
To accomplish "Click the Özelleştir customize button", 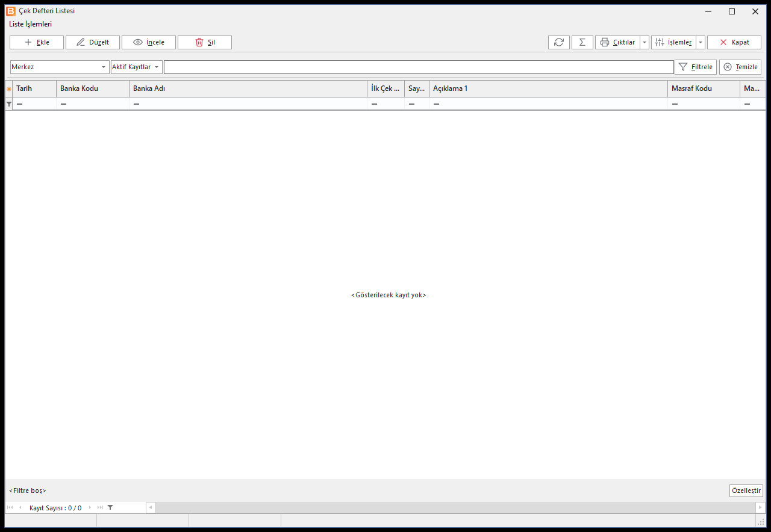I will coord(746,490).
